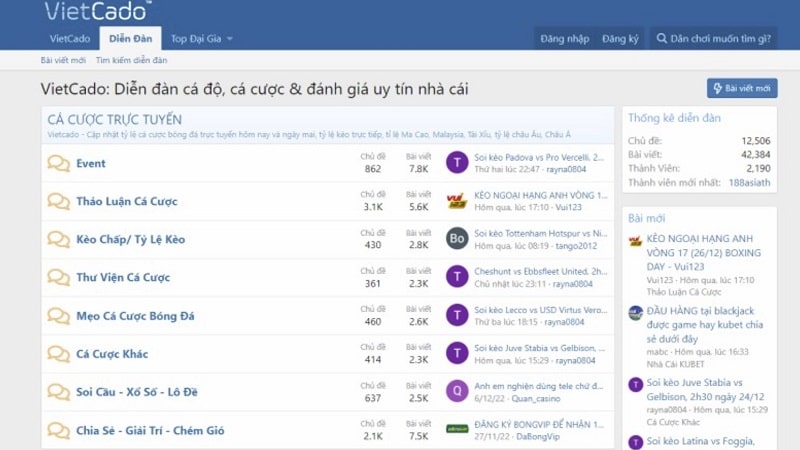The height and width of the screenshot is (450, 800).
Task: Open post Anh em nghiện dùng tele
Action: pyautogui.click(x=539, y=386)
